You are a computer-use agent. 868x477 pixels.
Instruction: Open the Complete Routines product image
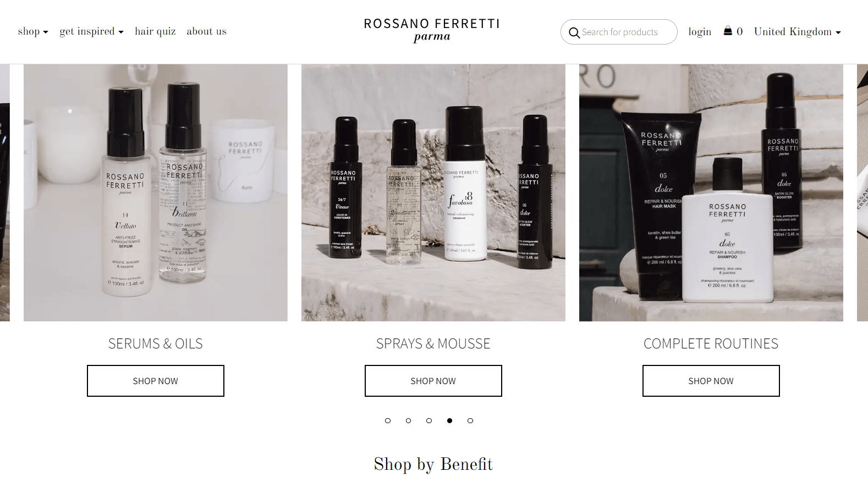pos(711,193)
